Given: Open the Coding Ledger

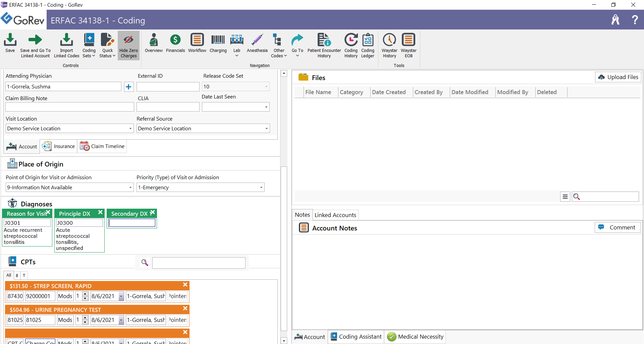Looking at the screenshot, I should (368, 45).
